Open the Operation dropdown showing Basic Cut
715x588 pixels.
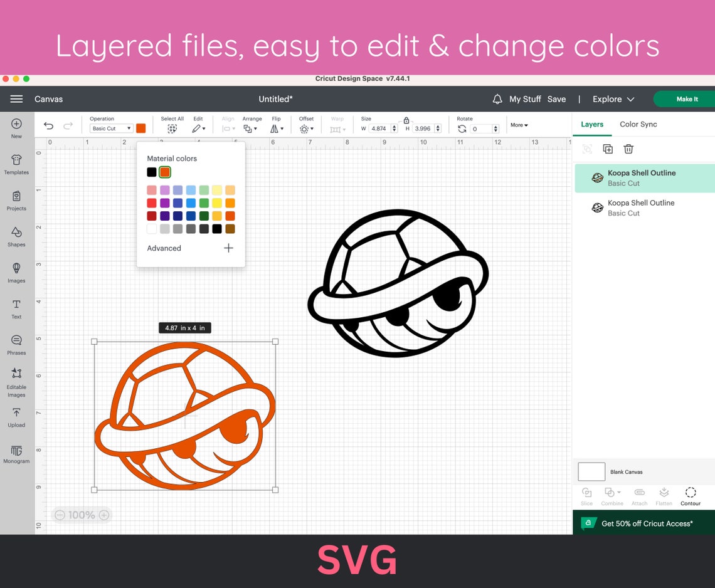tap(110, 128)
